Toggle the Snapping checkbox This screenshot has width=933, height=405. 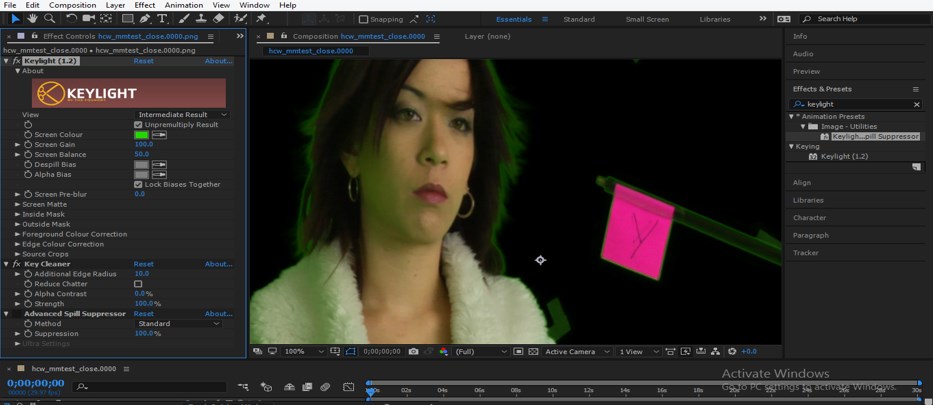pyautogui.click(x=364, y=19)
